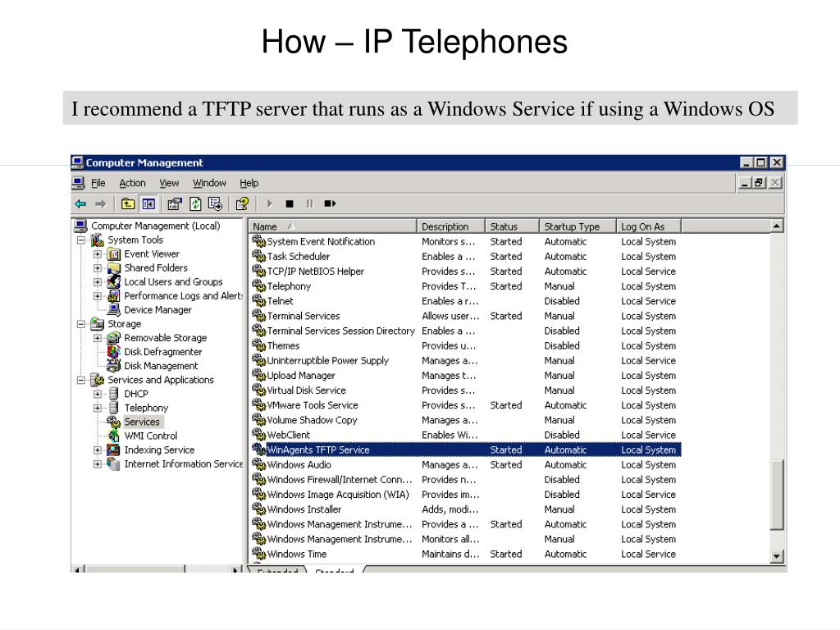Click the Pause Service icon

coord(309,203)
